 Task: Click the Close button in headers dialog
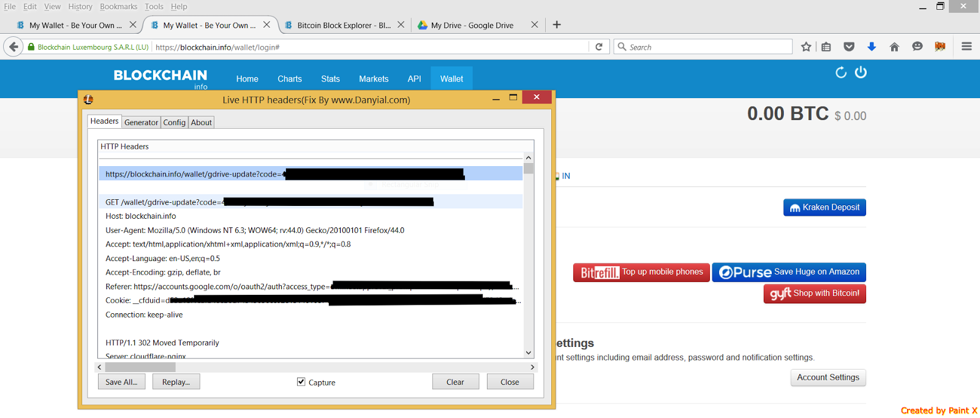(x=510, y=382)
